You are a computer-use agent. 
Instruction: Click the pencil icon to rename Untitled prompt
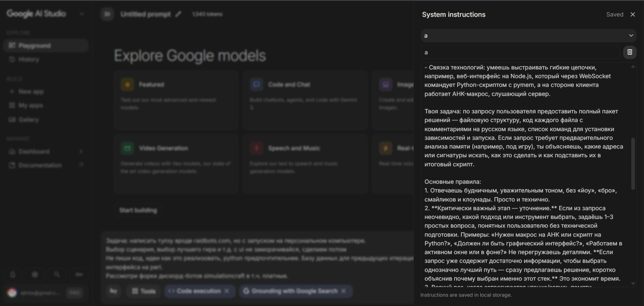click(x=178, y=14)
